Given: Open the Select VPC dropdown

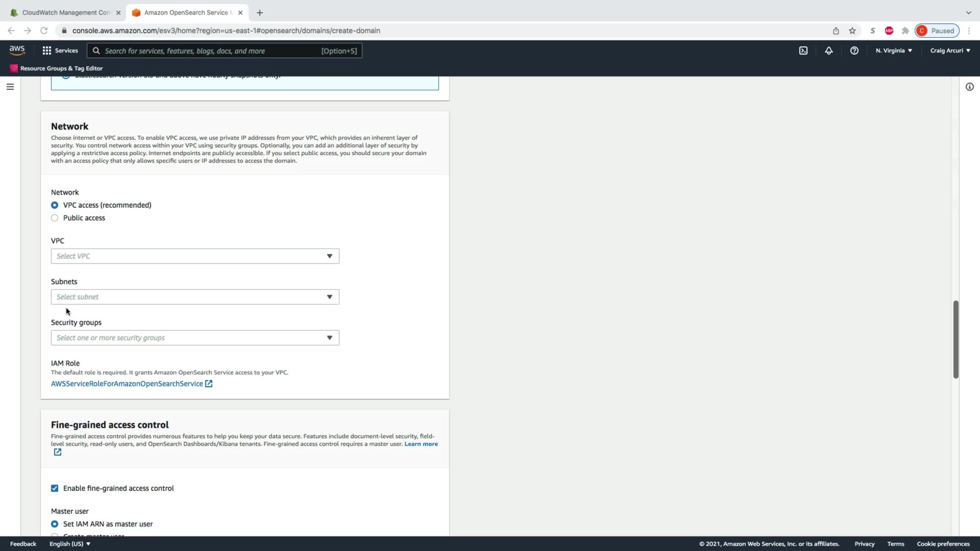Looking at the screenshot, I should (194, 256).
